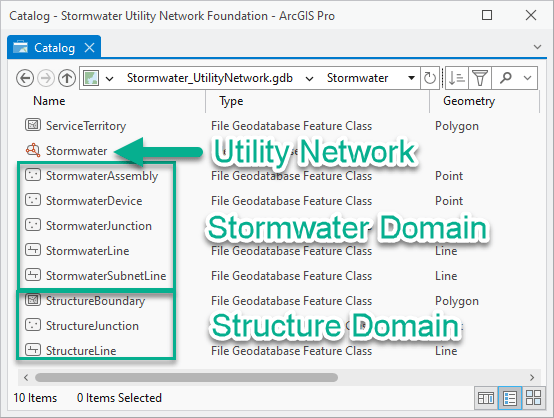Select StructureBoundary polygon icon
Screen dimensions: 554x418
(x=33, y=300)
